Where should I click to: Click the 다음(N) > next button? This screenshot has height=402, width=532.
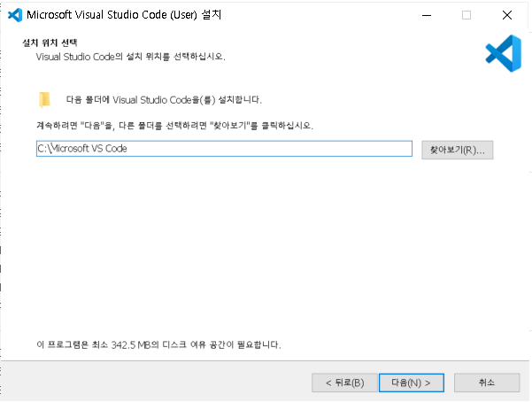click(x=412, y=383)
